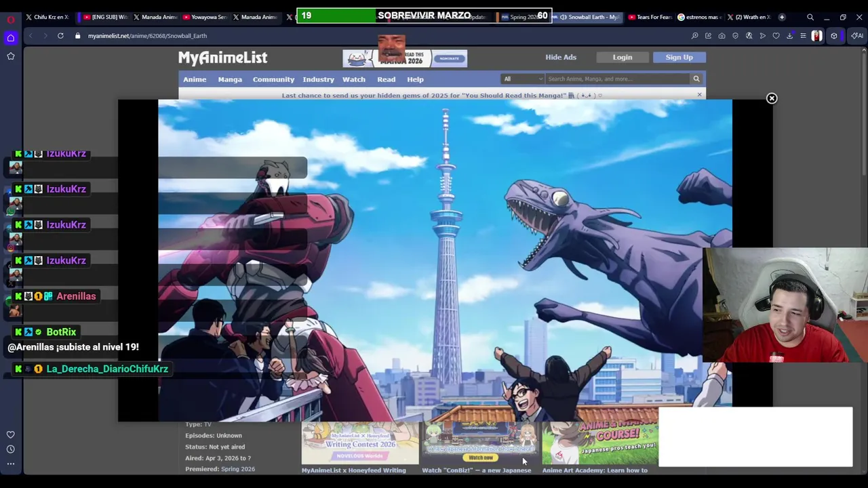This screenshot has width=868, height=488.
Task: Click the globe toolbar icon
Action: (749, 36)
